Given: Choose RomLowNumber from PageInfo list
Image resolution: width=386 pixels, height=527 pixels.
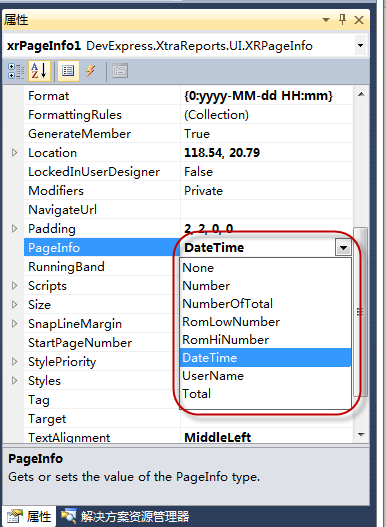Looking at the screenshot, I should (265, 322).
